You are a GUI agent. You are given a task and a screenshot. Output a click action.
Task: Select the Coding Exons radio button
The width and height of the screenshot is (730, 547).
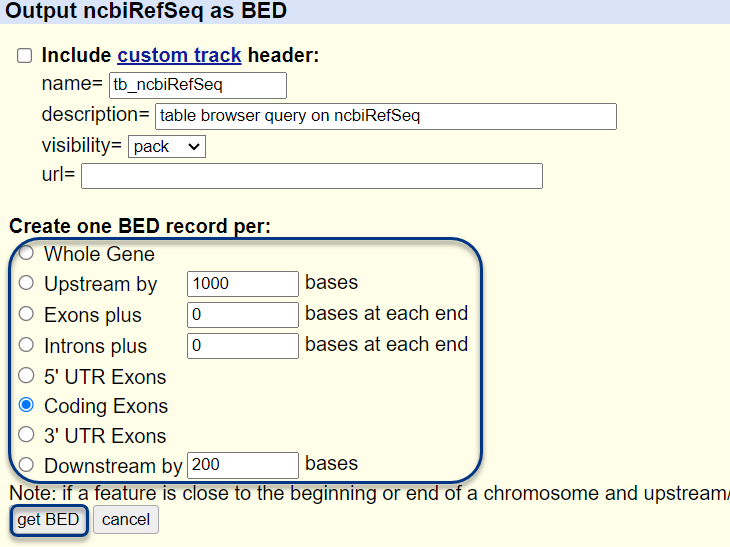(26, 406)
